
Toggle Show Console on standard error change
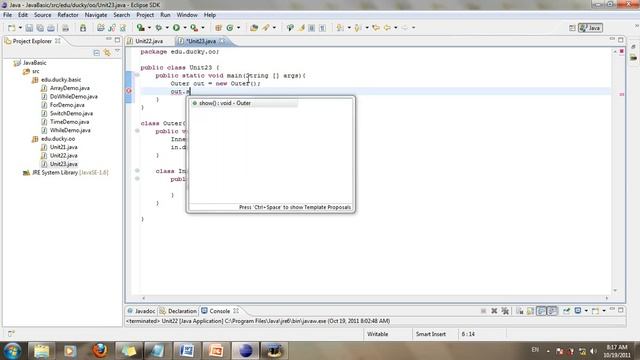click(552, 311)
